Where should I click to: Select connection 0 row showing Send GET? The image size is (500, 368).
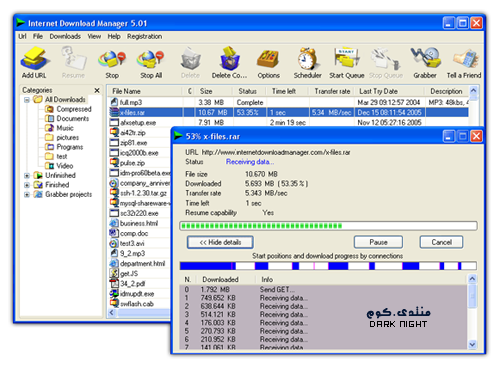(323, 289)
